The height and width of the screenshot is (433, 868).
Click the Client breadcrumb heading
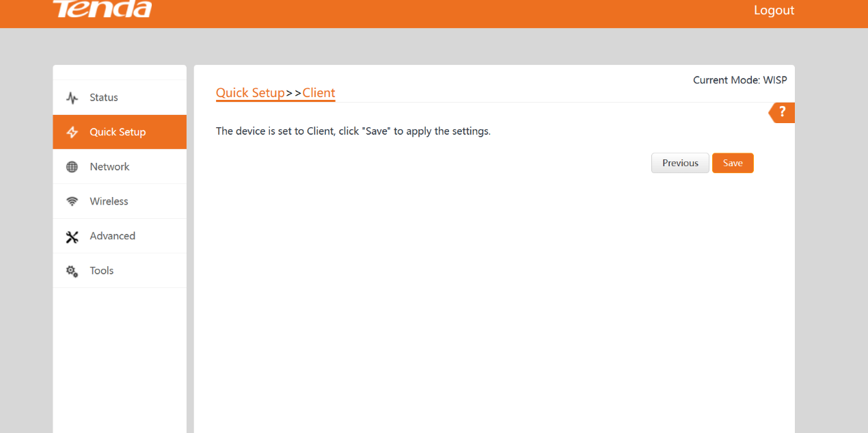(318, 93)
